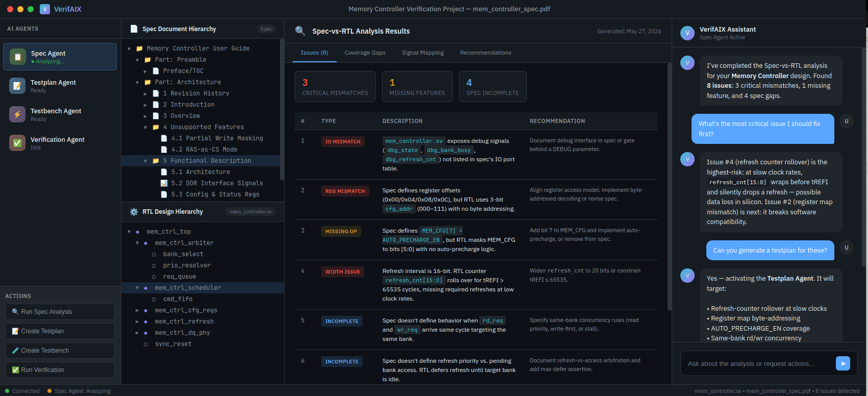Click the VerifAIX logo icon
Screen dimensions: 868x396
click(45, 9)
